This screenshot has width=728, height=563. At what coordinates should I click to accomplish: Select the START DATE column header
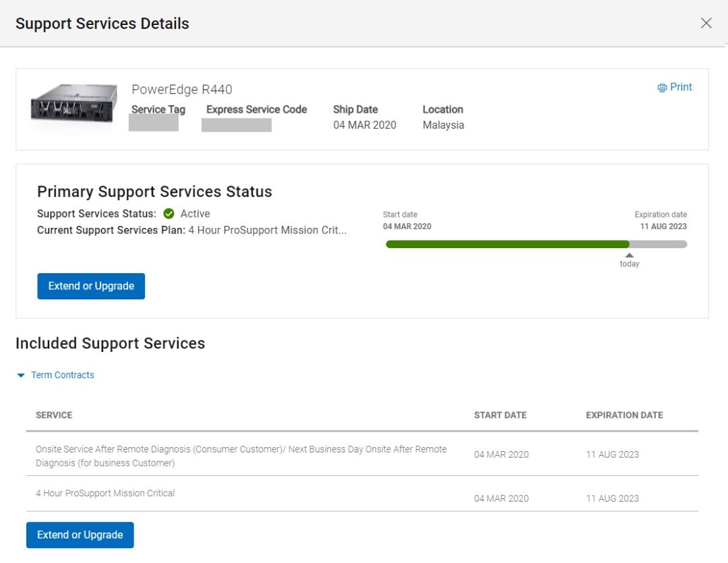pyautogui.click(x=500, y=415)
